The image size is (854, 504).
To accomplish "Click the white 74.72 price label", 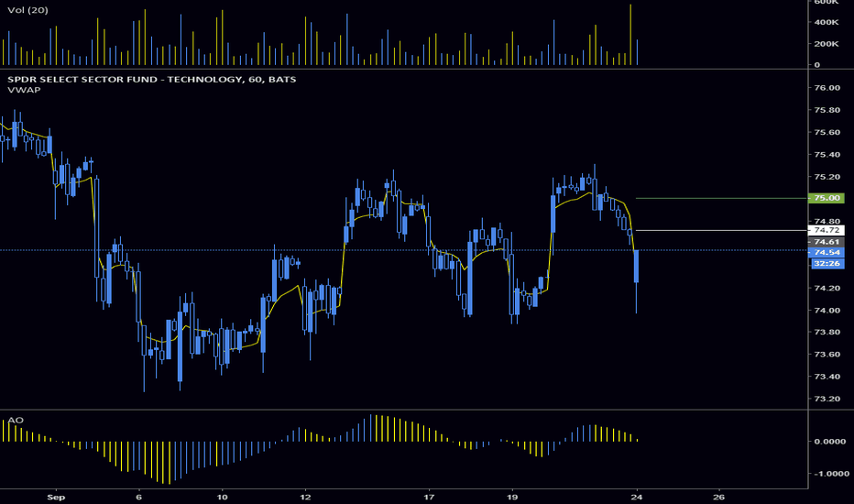I will point(827,231).
